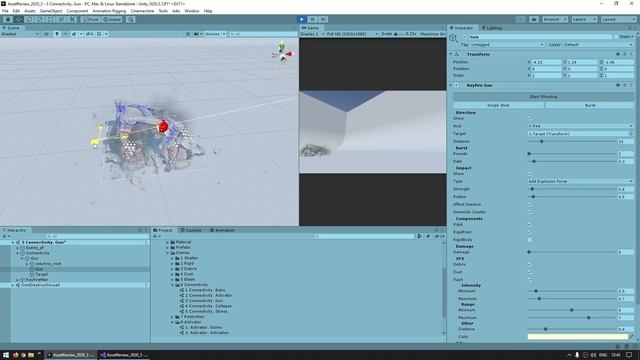Toggle the Rigid component checkbox

pos(530,224)
